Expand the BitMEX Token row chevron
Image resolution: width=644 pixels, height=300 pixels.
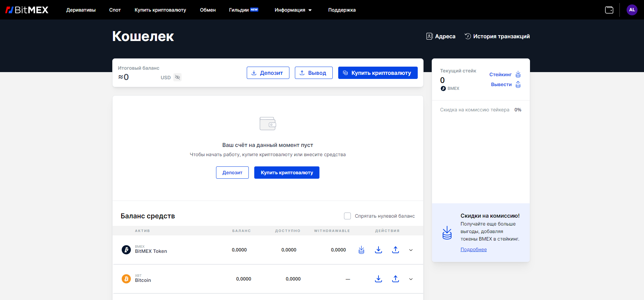pyautogui.click(x=411, y=250)
